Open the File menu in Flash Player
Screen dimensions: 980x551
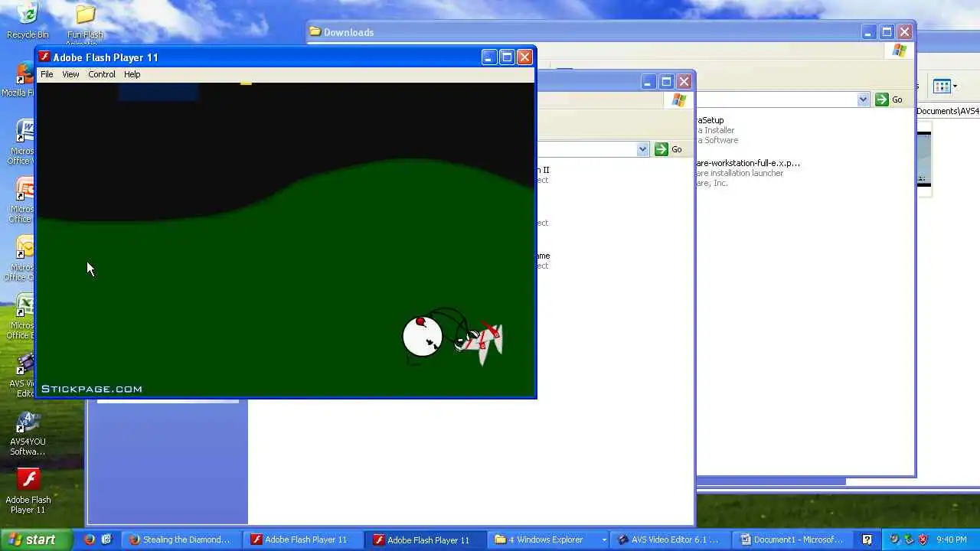click(47, 74)
